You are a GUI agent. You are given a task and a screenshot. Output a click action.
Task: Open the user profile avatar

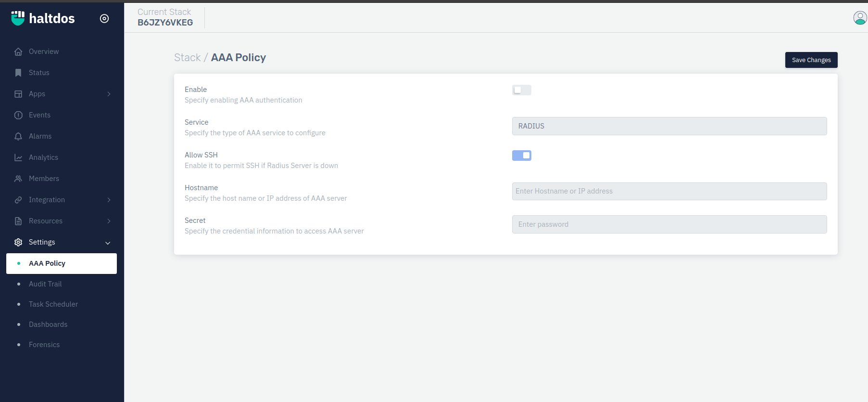[x=860, y=18]
